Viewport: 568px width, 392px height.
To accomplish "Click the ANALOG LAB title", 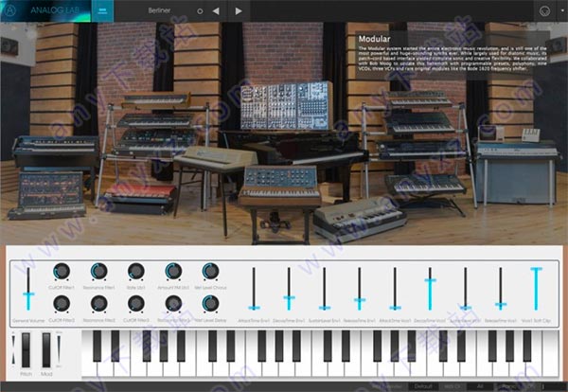I will click(x=55, y=10).
